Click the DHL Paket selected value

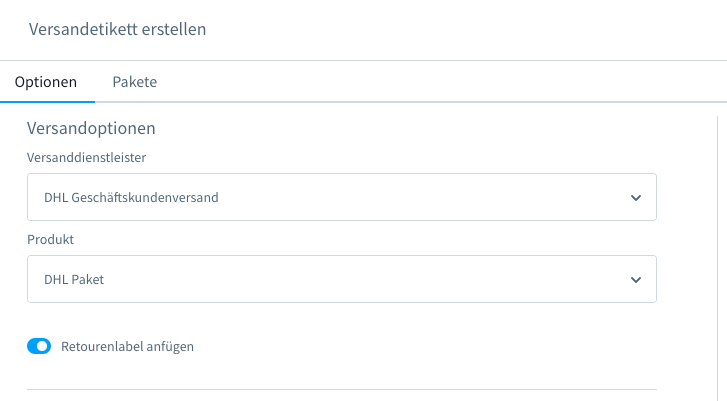[x=74, y=280]
